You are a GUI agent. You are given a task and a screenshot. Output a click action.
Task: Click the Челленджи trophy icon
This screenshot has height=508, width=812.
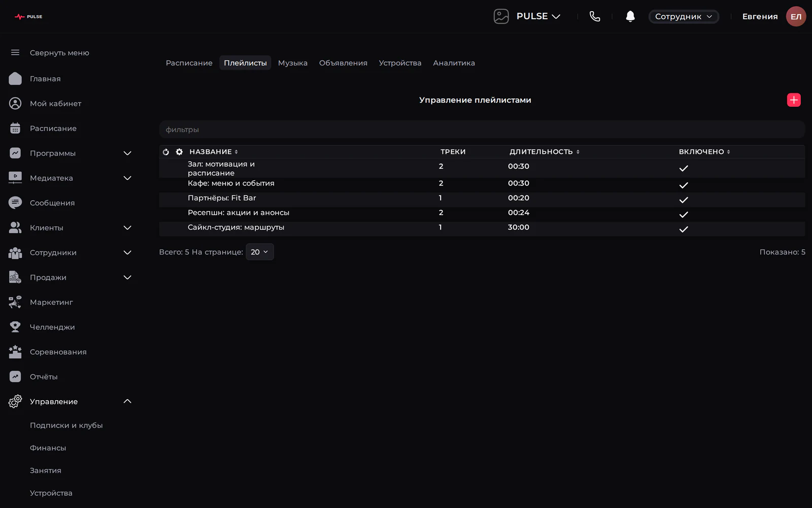point(15,327)
